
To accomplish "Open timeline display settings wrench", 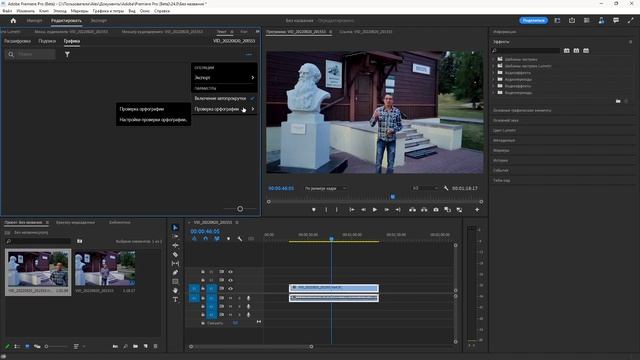I will [x=240, y=239].
